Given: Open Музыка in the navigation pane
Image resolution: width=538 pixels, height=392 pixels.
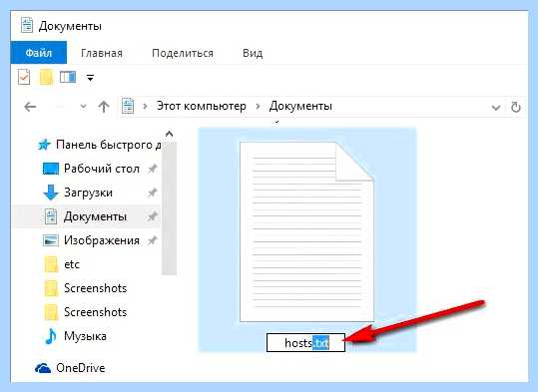Looking at the screenshot, I should pyautogui.click(x=85, y=336).
